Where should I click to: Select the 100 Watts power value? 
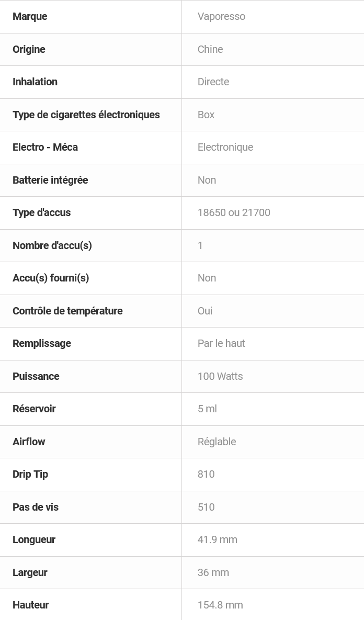(x=220, y=376)
